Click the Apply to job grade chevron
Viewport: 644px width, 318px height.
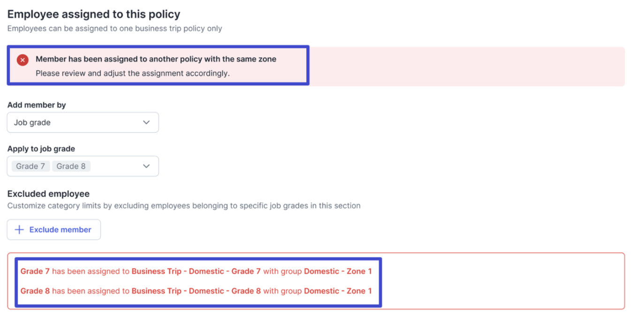[x=146, y=166]
